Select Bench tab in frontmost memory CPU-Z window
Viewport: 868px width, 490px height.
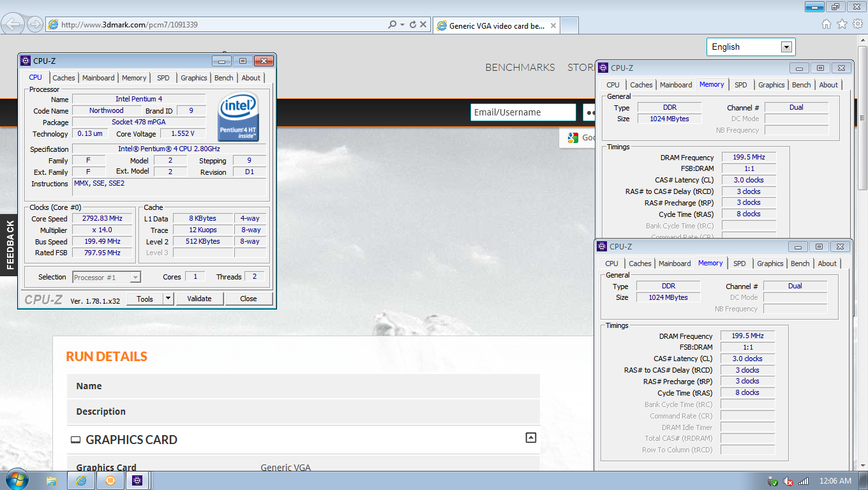click(x=800, y=264)
